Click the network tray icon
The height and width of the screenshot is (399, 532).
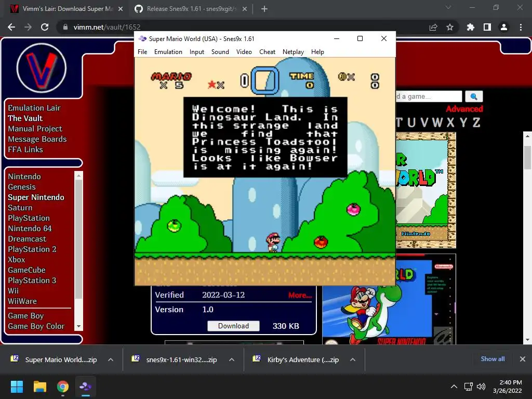tap(468, 387)
